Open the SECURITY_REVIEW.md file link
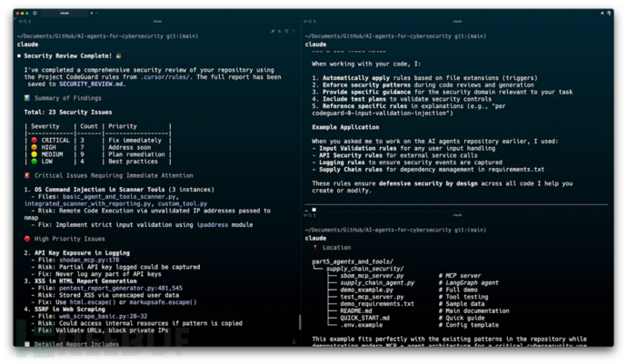This screenshot has height=364, width=627. pyautogui.click(x=92, y=84)
